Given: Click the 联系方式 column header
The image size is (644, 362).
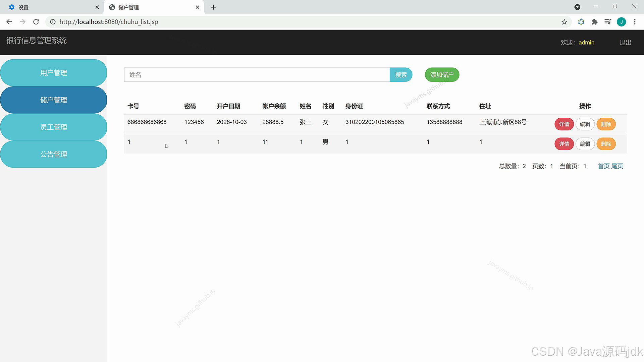Looking at the screenshot, I should 438,106.
